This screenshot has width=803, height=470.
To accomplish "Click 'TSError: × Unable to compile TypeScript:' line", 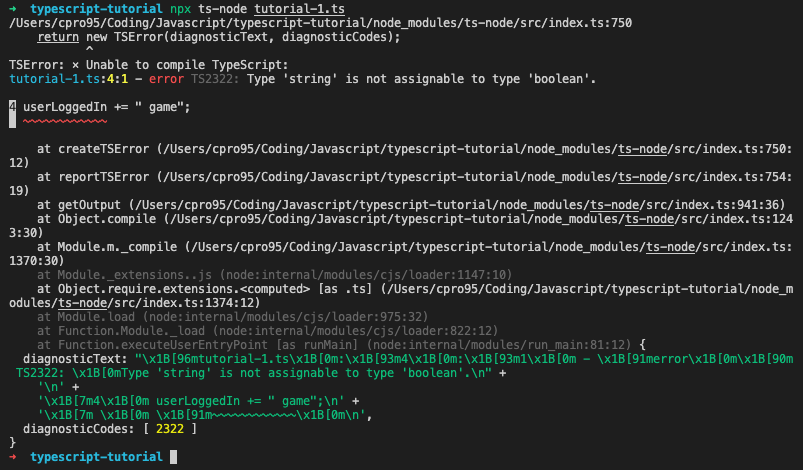I will (149, 65).
